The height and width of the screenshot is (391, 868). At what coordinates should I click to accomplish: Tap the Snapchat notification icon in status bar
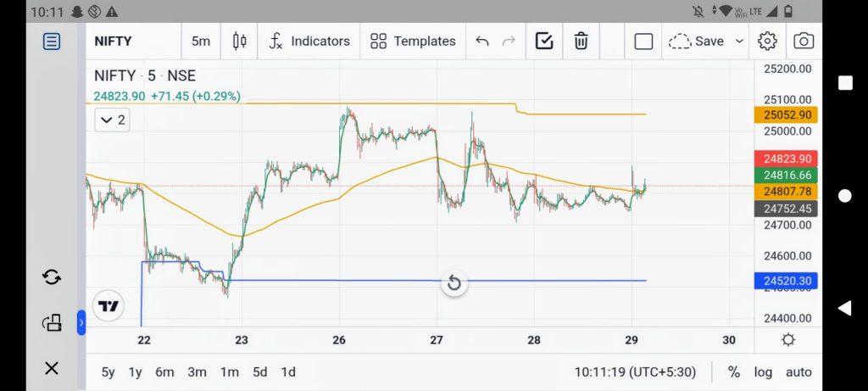tap(77, 11)
